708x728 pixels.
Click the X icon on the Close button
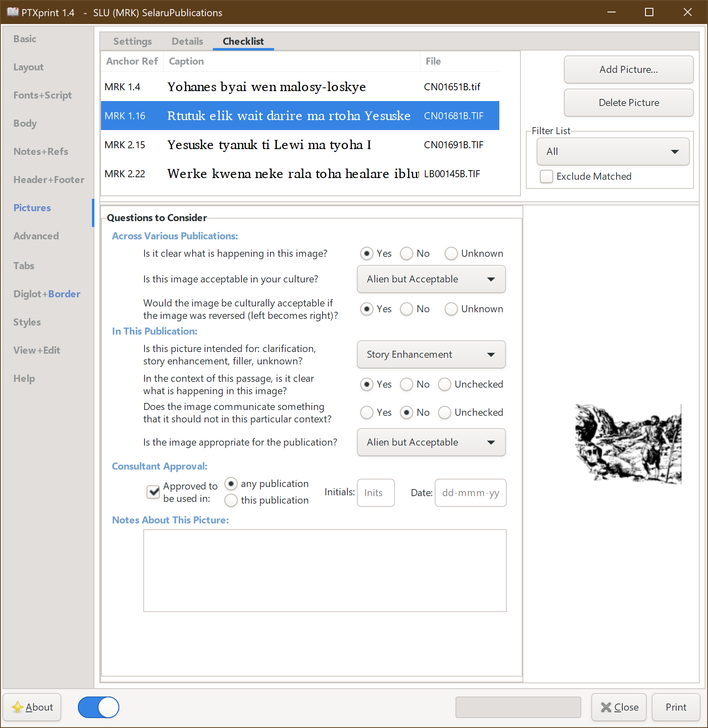(607, 707)
